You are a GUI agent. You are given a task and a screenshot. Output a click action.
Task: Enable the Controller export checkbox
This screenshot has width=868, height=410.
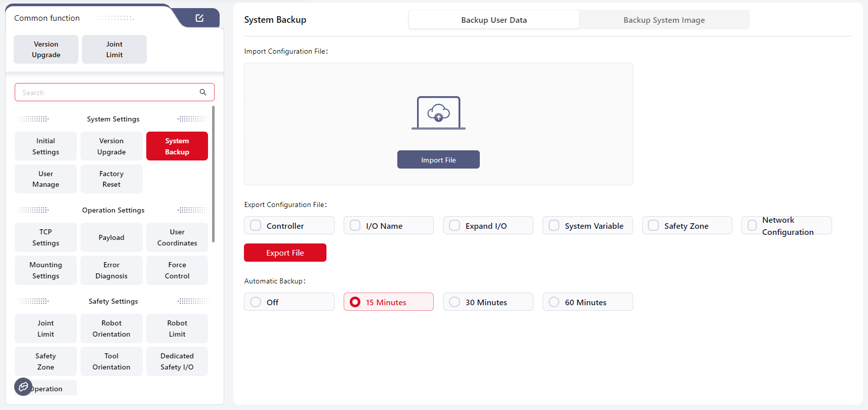coord(256,226)
